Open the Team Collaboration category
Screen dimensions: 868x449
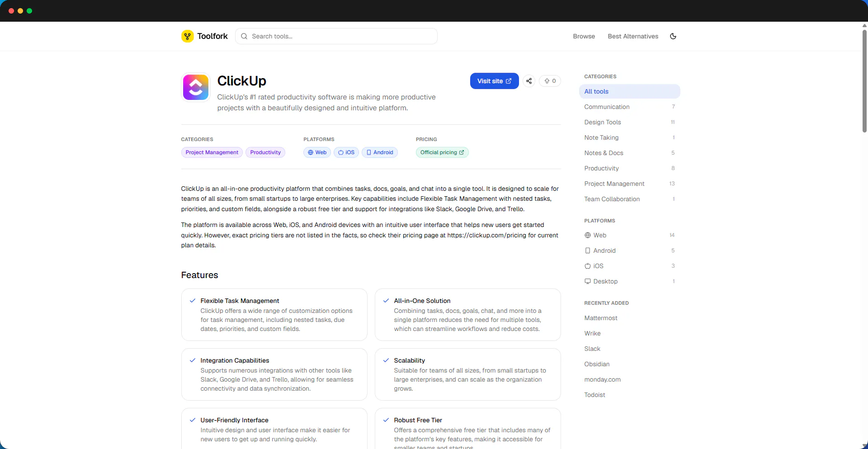pos(629,199)
